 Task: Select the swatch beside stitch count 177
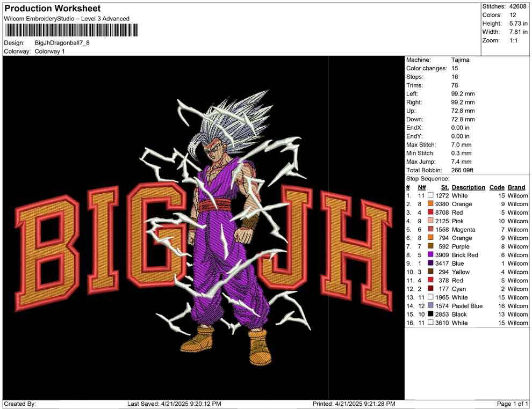430,288
